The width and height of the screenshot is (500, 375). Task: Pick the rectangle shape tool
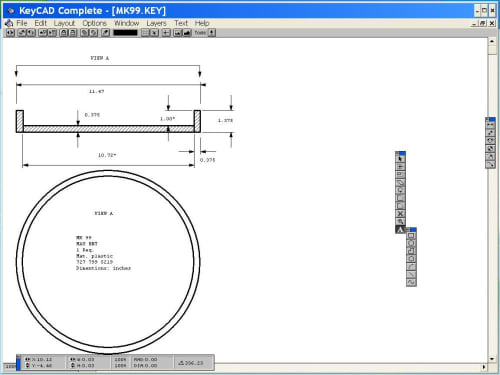tap(411, 235)
